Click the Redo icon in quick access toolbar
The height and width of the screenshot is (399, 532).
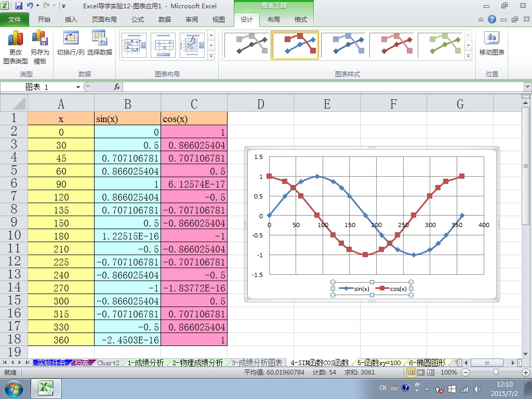point(46,6)
